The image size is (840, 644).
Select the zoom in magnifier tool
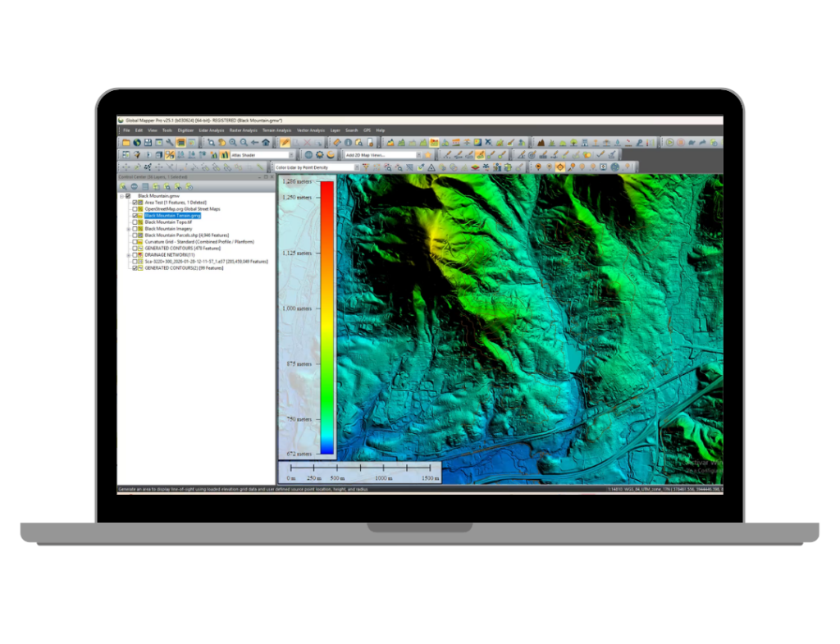coord(233,143)
